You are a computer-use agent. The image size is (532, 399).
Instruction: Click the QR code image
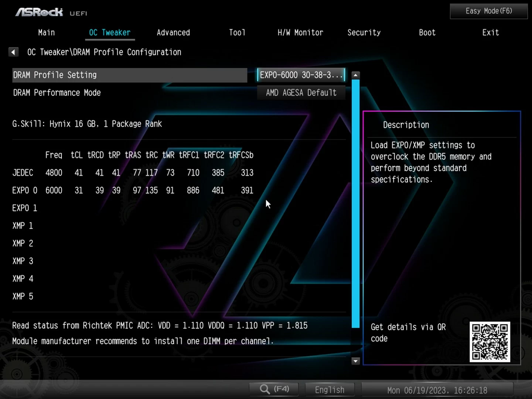[490, 342]
